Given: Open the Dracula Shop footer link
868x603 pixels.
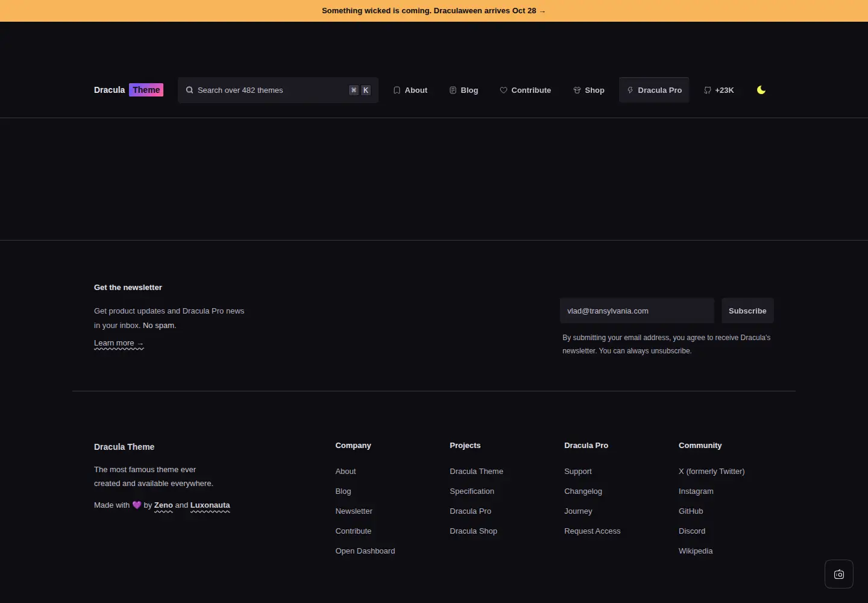Looking at the screenshot, I should tap(473, 531).
